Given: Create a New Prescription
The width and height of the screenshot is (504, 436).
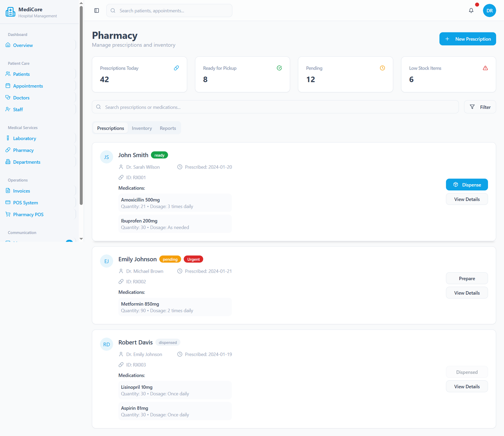Looking at the screenshot, I should (x=467, y=39).
